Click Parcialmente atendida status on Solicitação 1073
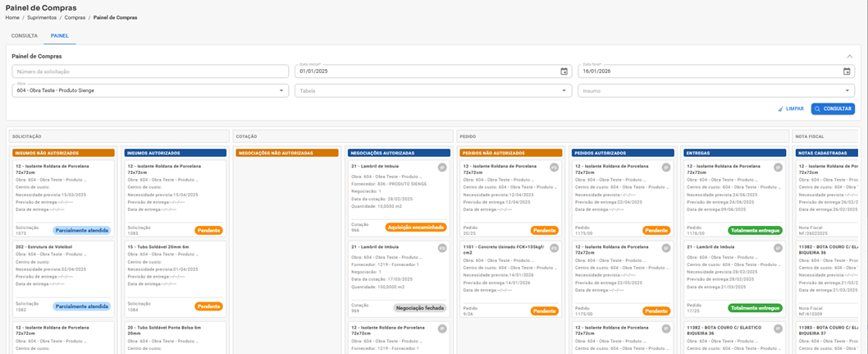The width and height of the screenshot is (868, 354). [x=81, y=230]
